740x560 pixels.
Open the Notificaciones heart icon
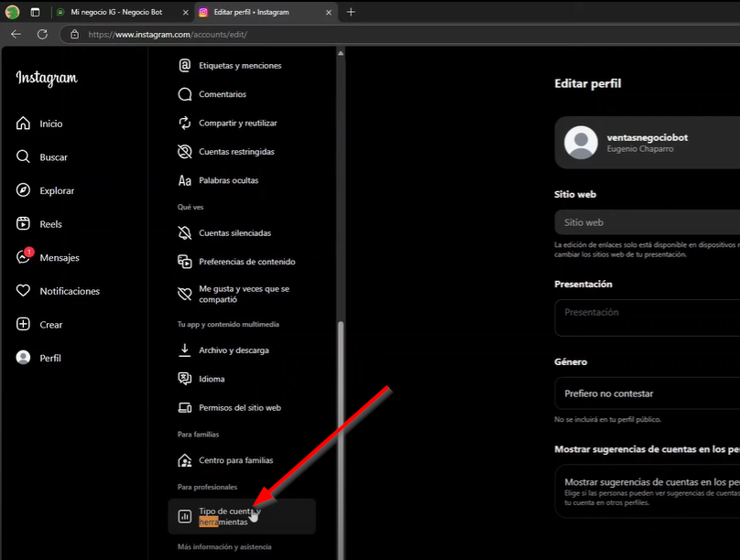[23, 290]
